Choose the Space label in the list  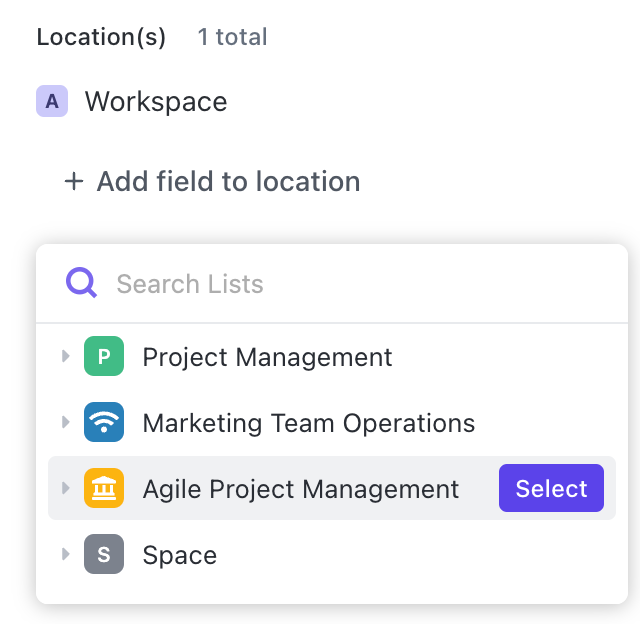[179, 555]
